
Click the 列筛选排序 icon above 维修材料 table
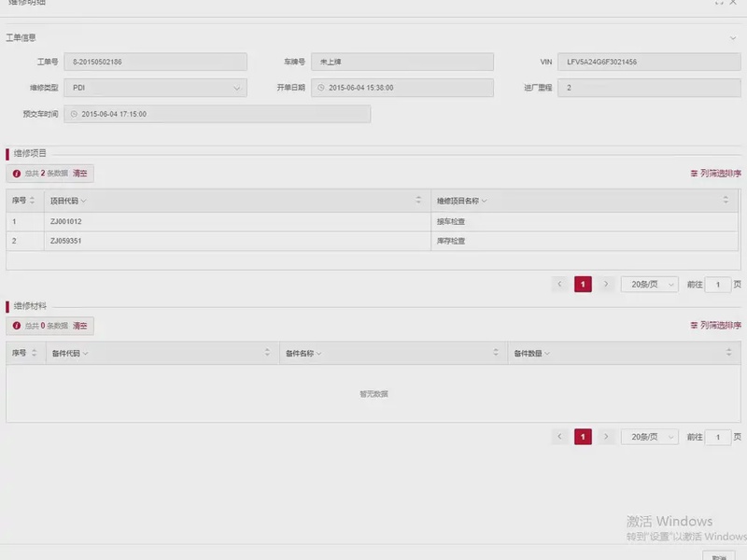[694, 326]
